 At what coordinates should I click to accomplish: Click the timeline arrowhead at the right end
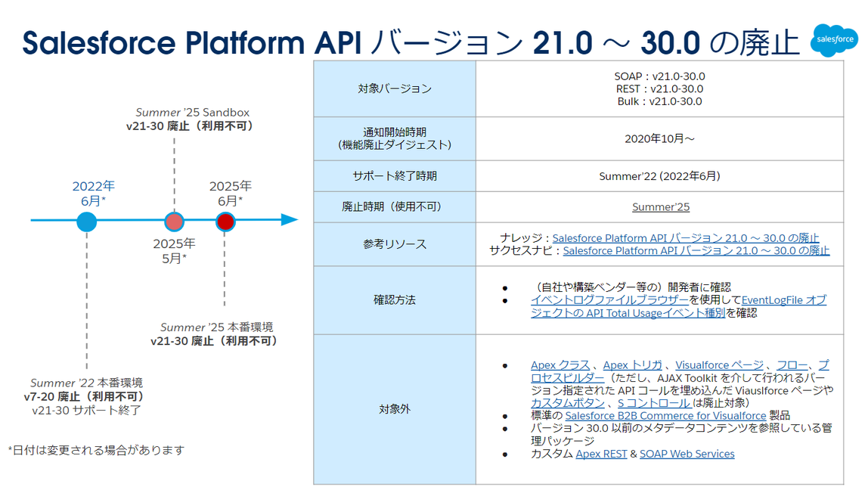(289, 220)
